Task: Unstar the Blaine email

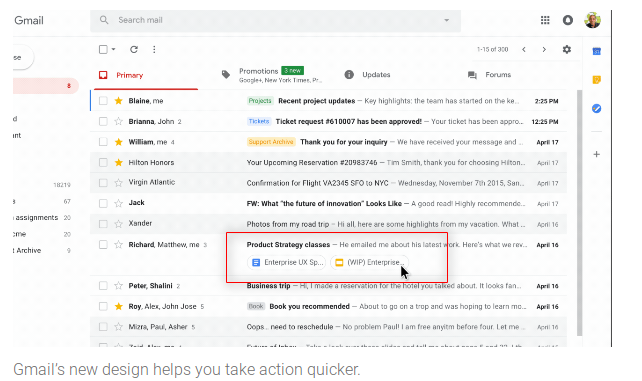Action: tap(118, 101)
